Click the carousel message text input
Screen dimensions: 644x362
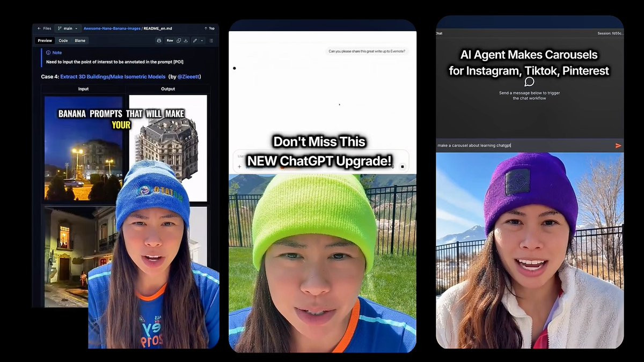[x=523, y=145]
